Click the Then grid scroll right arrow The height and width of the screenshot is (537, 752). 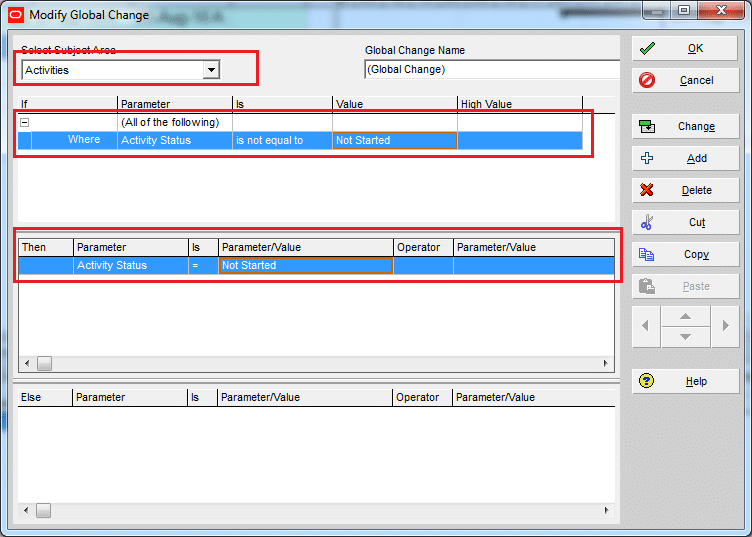click(606, 363)
